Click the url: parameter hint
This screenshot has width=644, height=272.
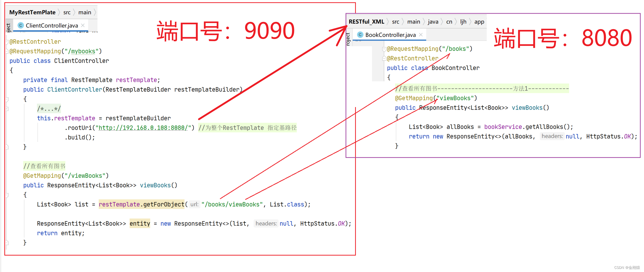[195, 204]
